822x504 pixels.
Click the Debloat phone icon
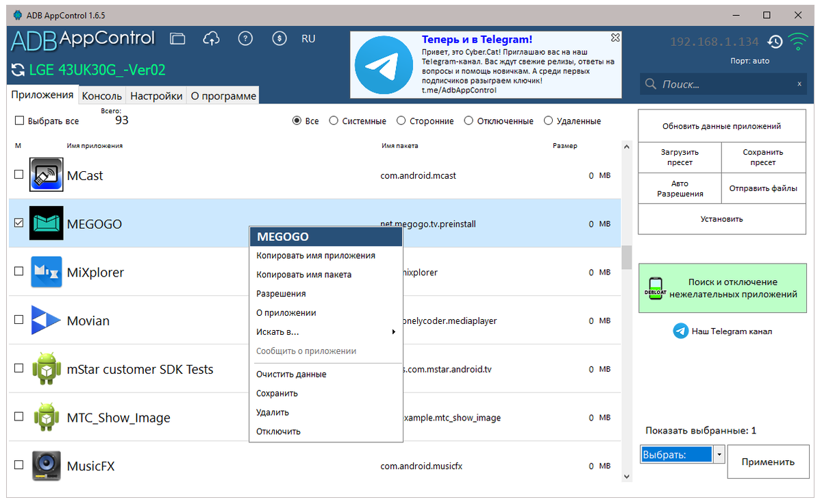point(655,288)
